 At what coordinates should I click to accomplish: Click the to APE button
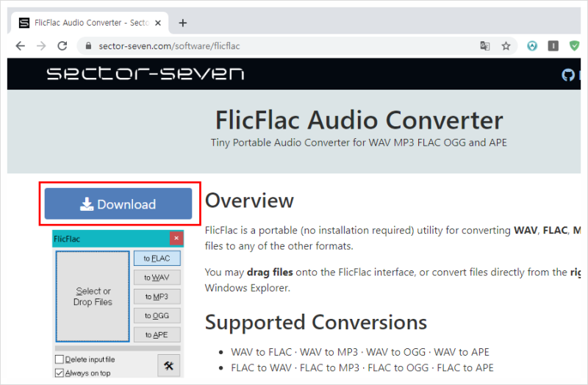[157, 335]
